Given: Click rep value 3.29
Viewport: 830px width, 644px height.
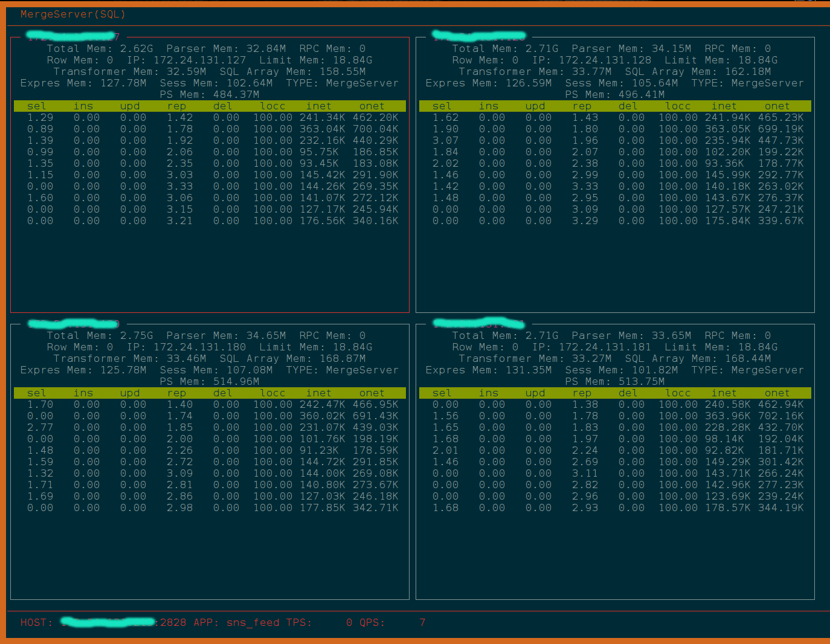Looking at the screenshot, I should point(585,221).
